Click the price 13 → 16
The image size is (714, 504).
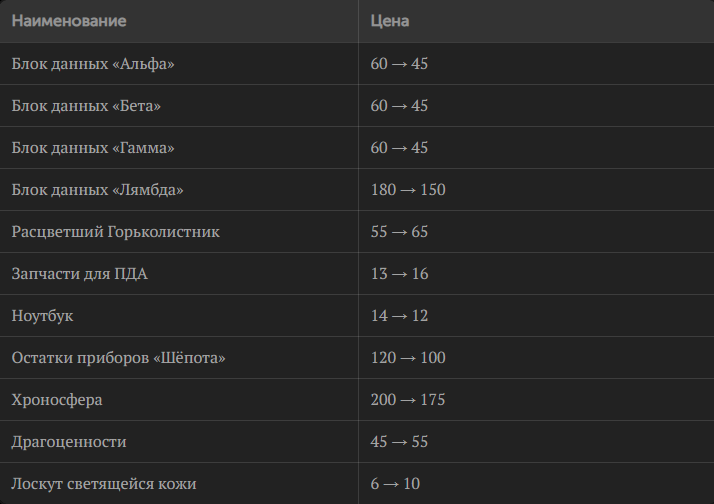[x=399, y=274]
